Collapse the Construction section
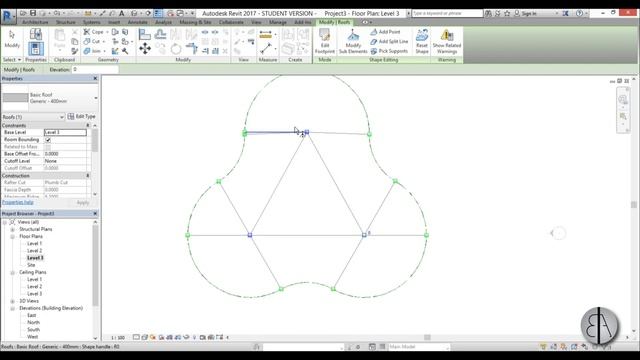This screenshot has height=360, width=640. tap(88, 176)
